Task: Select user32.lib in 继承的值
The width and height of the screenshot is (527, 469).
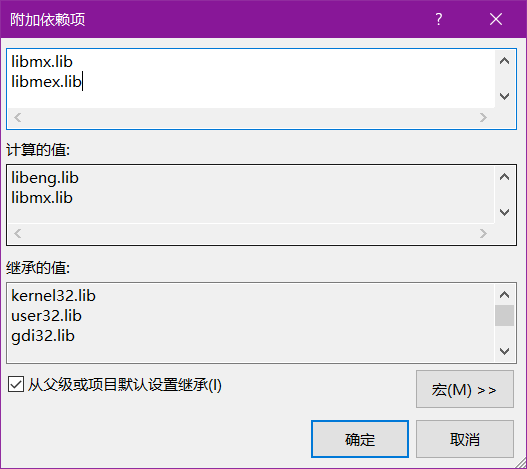Action: pyautogui.click(x=46, y=316)
